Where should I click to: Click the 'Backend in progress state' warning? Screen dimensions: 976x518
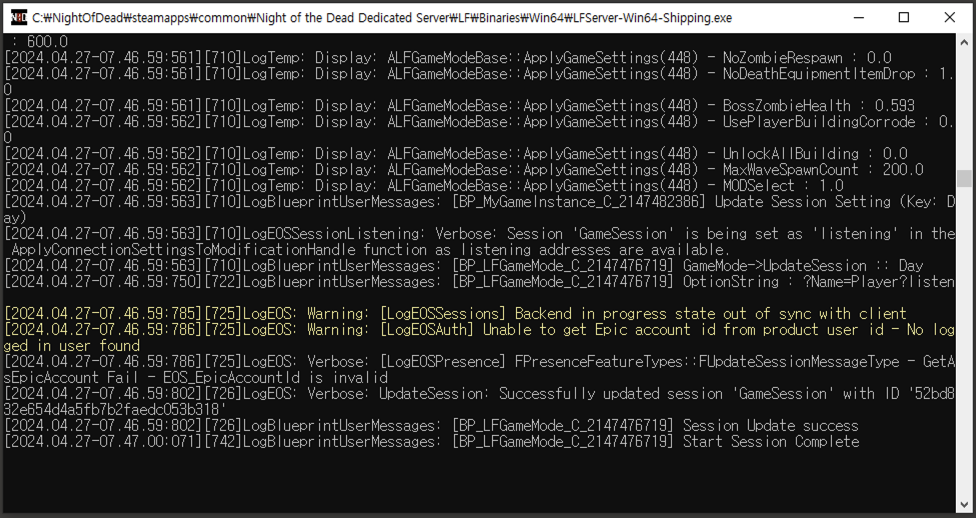(x=456, y=314)
